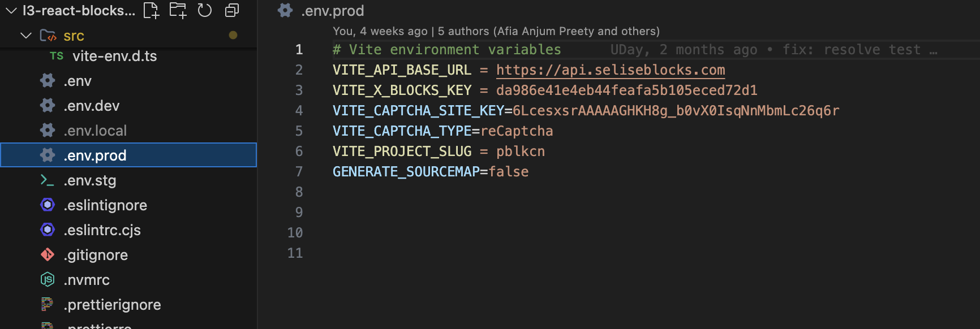Collapse the l3-react-blocks project root

coord(11,10)
